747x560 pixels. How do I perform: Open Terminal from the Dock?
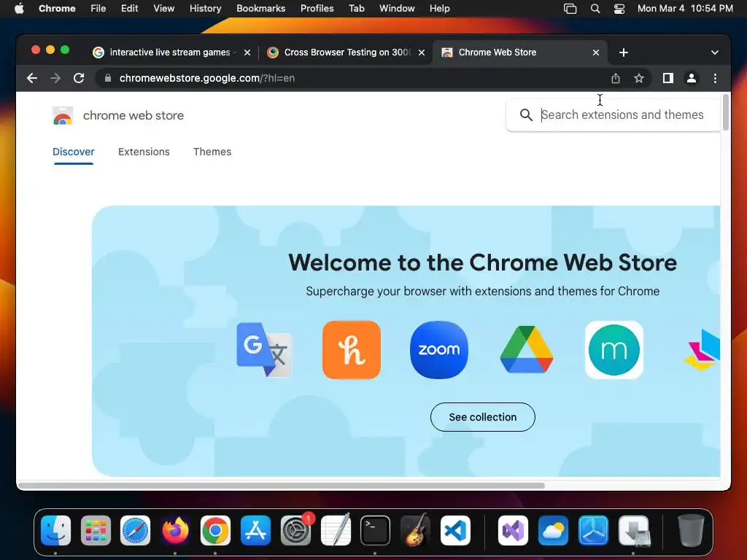pyautogui.click(x=376, y=531)
